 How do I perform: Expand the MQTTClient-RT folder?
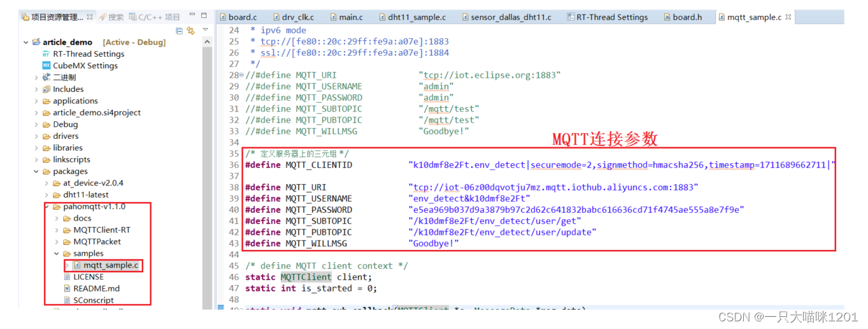click(57, 230)
